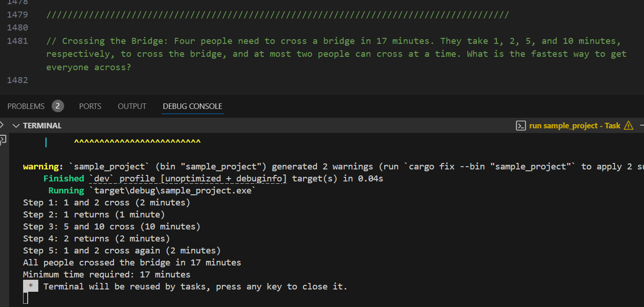The width and height of the screenshot is (644, 307).
Task: Click the terminal icon at the left edge
Action: tap(3, 139)
